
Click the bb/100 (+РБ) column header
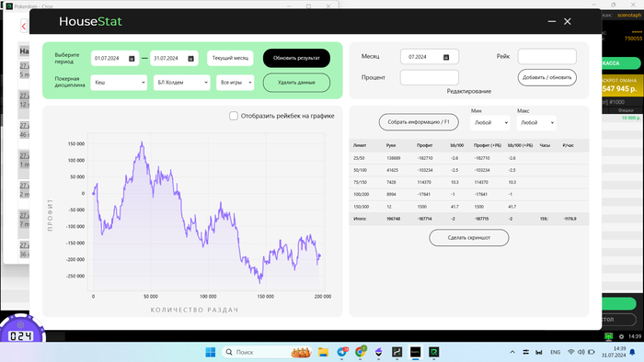(x=521, y=145)
